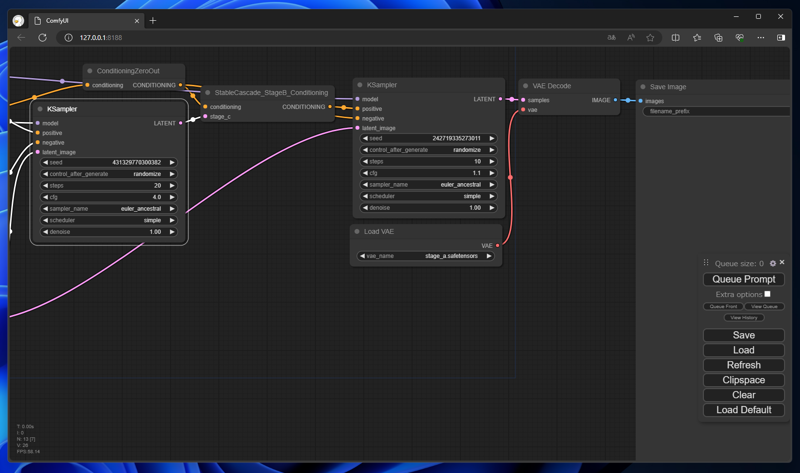Viewport: 800px width, 473px height.
Task: Click the Queue Front button
Action: 723,306
